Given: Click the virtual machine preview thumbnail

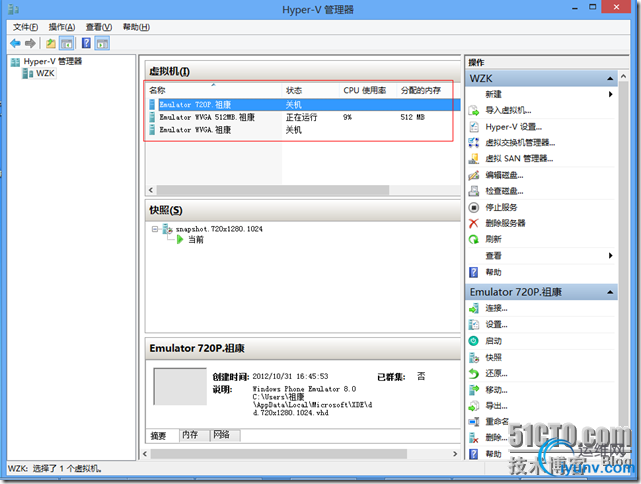Looking at the screenshot, I should (x=180, y=386).
